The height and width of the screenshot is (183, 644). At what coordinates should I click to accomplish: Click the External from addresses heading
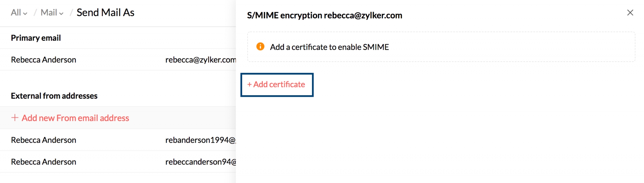coord(54,96)
